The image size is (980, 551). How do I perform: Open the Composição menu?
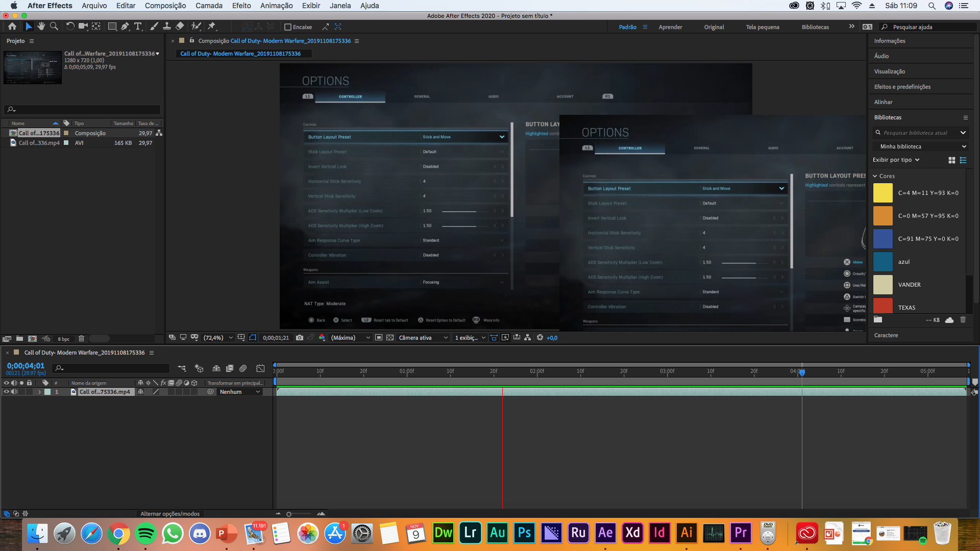pos(165,6)
